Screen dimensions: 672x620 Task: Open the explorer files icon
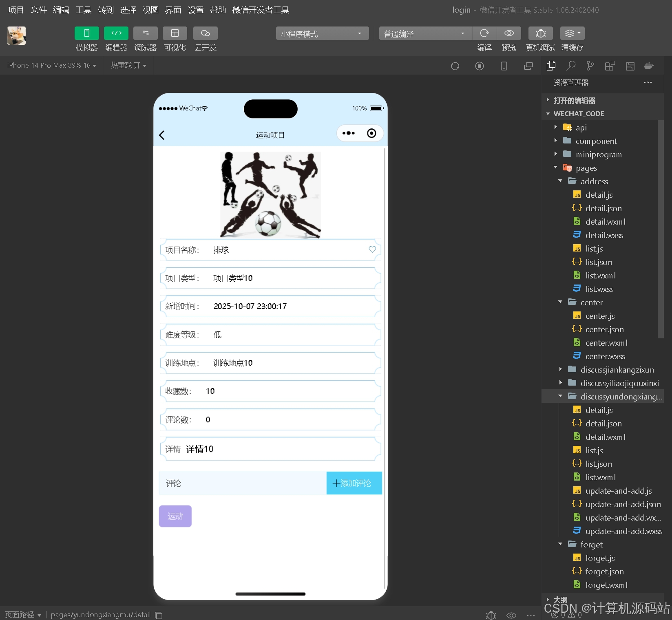click(x=551, y=66)
